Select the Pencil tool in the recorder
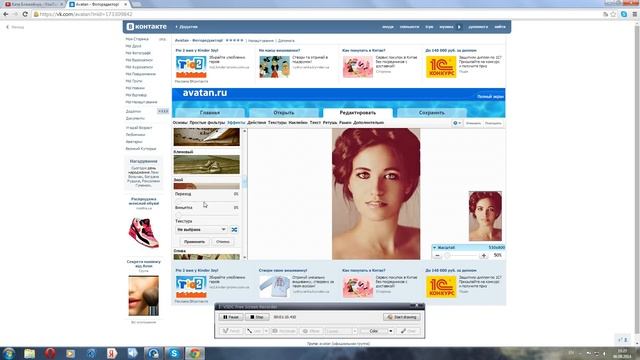The image size is (640, 360). pyautogui.click(x=231, y=331)
